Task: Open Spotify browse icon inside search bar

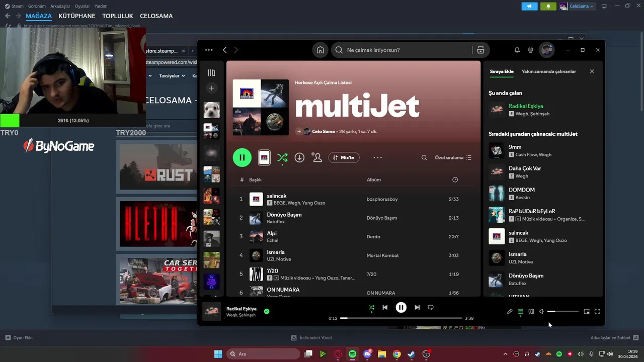Action: (480, 50)
